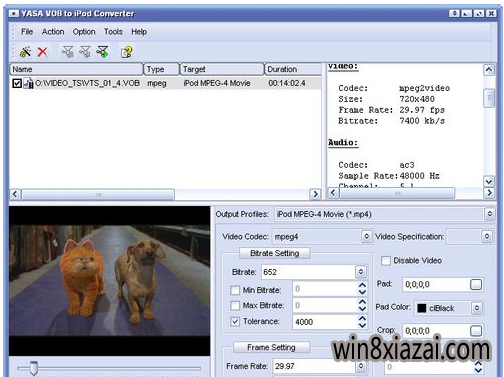Open the Video Codec mpeg4 dropdown

tap(366, 236)
